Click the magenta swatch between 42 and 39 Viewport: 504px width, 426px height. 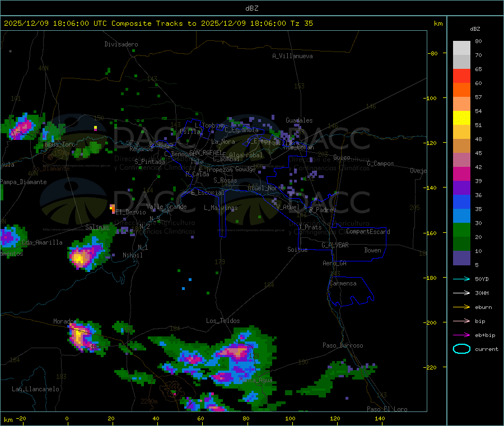[x=461, y=174]
